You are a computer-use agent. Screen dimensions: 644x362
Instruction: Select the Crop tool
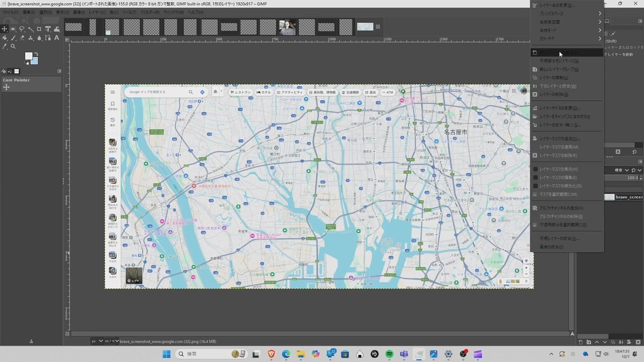pyautogui.click(x=39, y=29)
